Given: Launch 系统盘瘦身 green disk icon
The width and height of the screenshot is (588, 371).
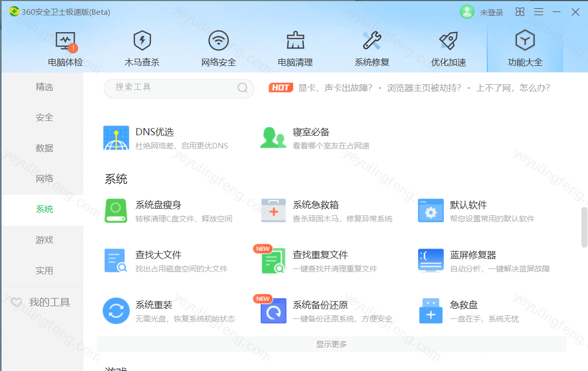Looking at the screenshot, I should pyautogui.click(x=116, y=211).
